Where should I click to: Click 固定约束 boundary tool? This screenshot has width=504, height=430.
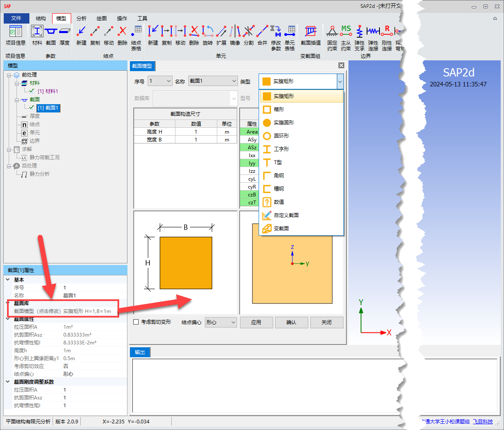click(332, 38)
